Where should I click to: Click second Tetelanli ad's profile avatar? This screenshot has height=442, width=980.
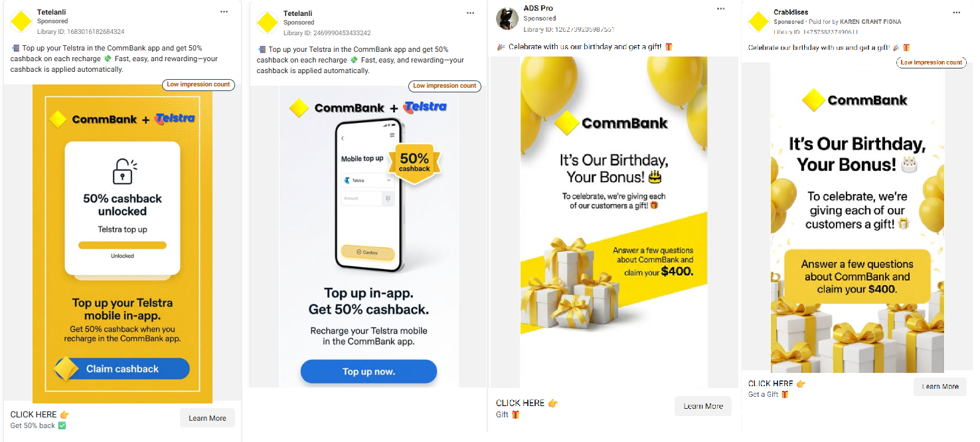pos(268,23)
